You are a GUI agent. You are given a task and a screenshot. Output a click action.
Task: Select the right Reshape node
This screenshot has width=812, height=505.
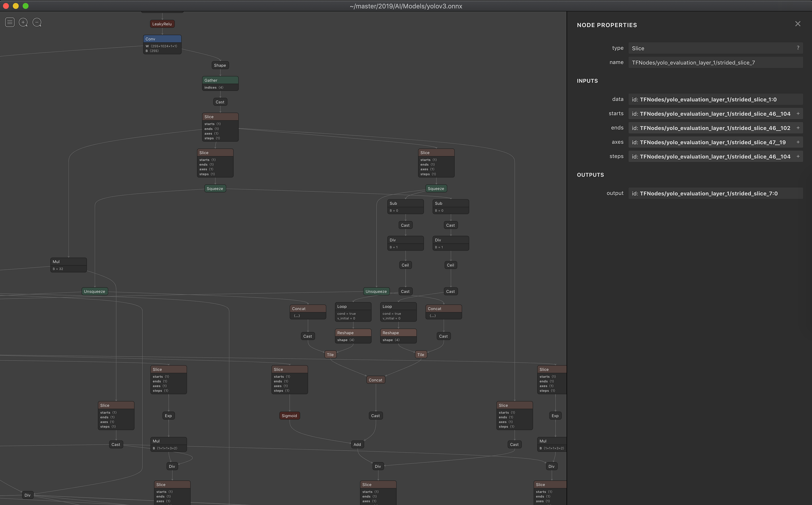point(399,336)
